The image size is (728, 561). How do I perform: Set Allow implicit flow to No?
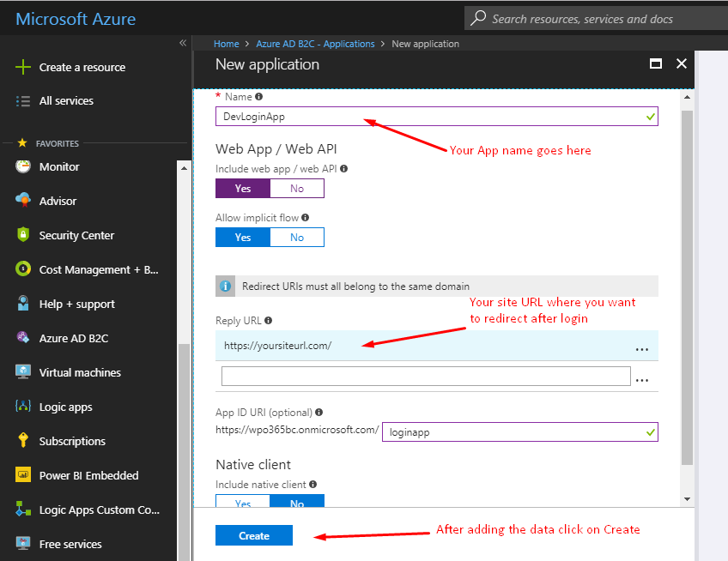[x=297, y=237]
